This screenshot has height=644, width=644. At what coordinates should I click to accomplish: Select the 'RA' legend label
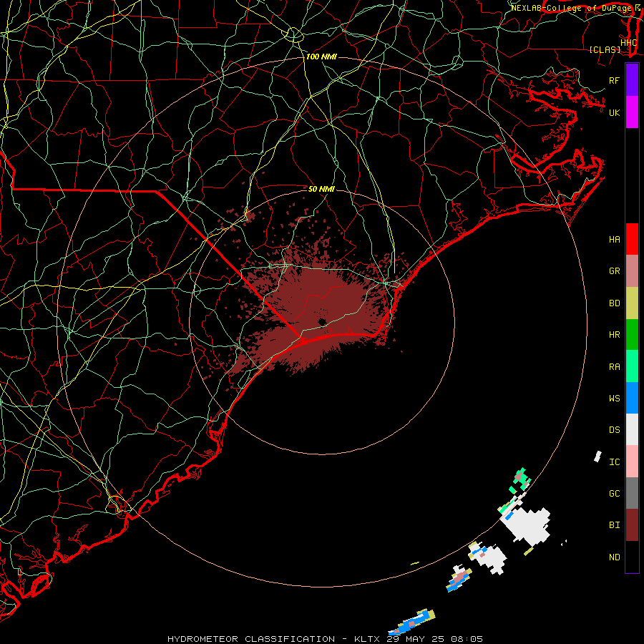[614, 367]
